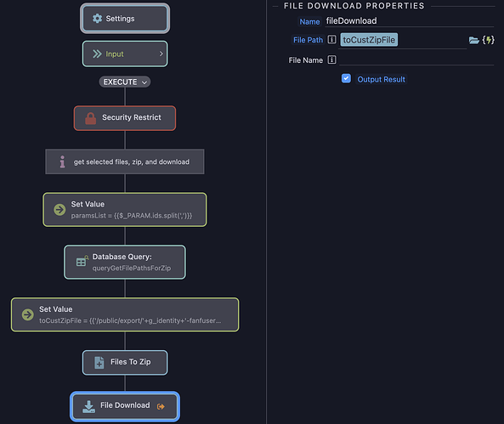This screenshot has height=424, width=504.
Task: Click the File Name info icon
Action: click(331, 59)
